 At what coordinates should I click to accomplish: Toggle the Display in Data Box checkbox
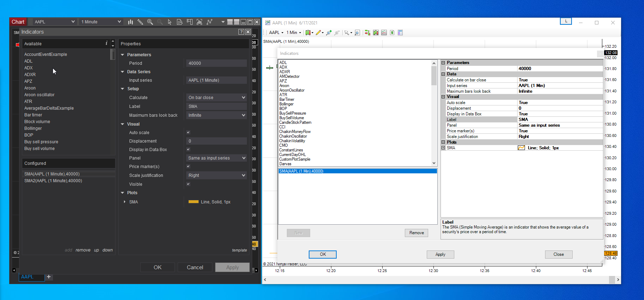point(188,150)
